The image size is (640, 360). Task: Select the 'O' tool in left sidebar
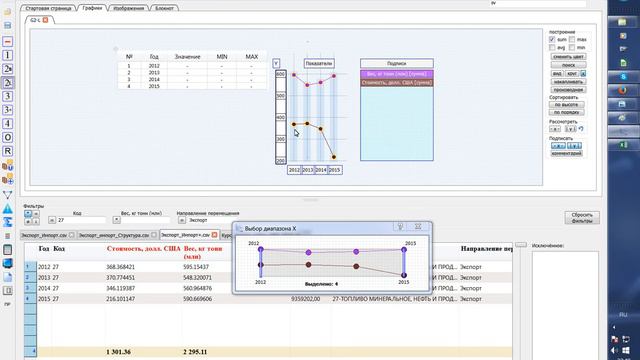pos(7,138)
